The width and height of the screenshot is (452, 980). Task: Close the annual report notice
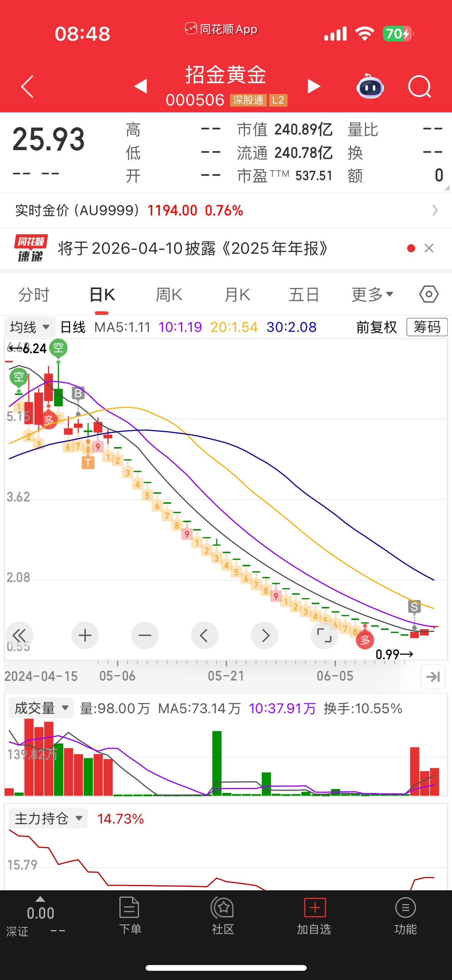(429, 248)
